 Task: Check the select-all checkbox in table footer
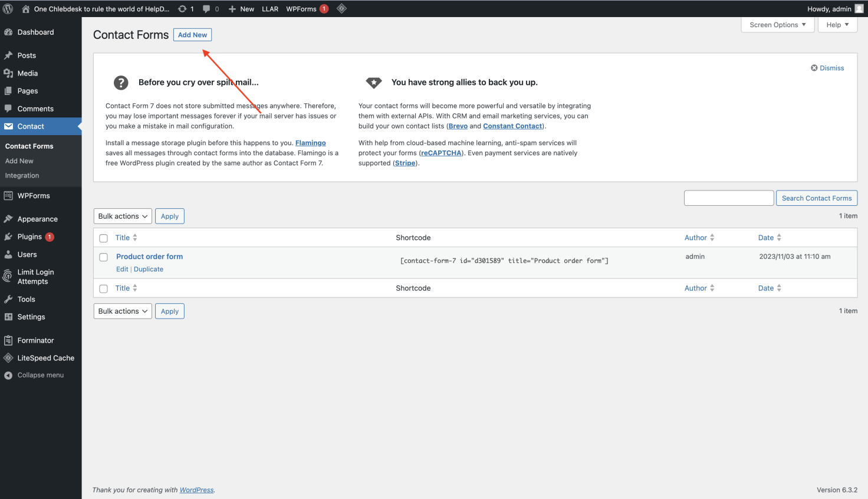103,289
